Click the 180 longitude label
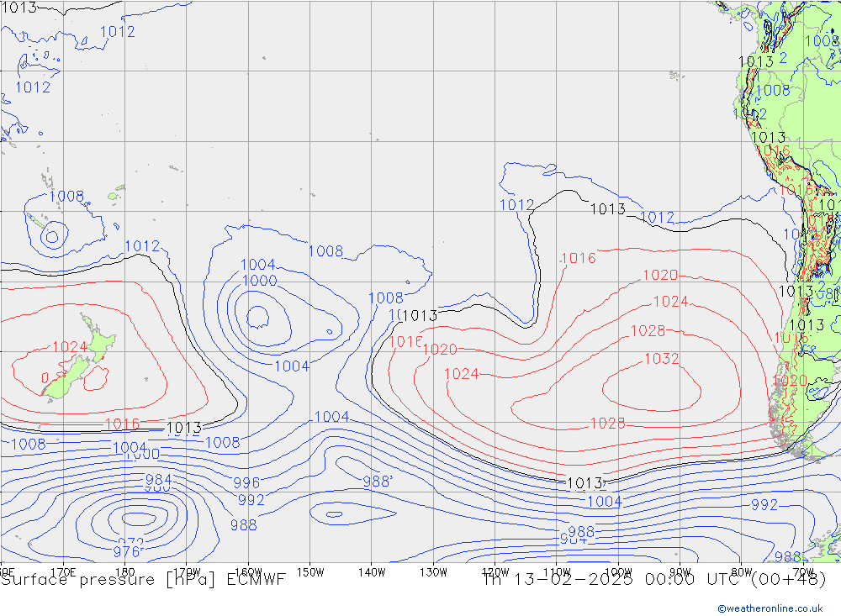The height and width of the screenshot is (616, 841). click(x=124, y=571)
